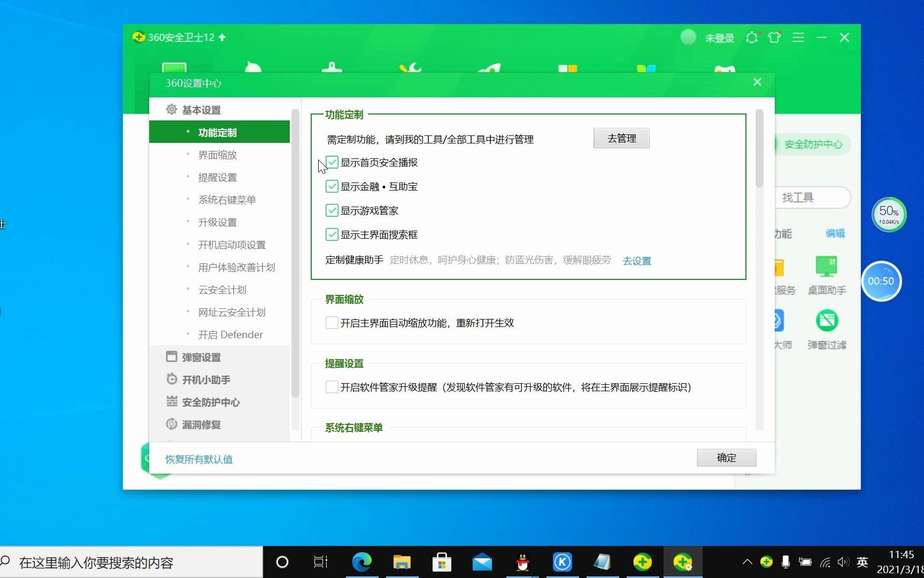
Task: Click the 弹窗设置 window icon
Action: tap(171, 356)
